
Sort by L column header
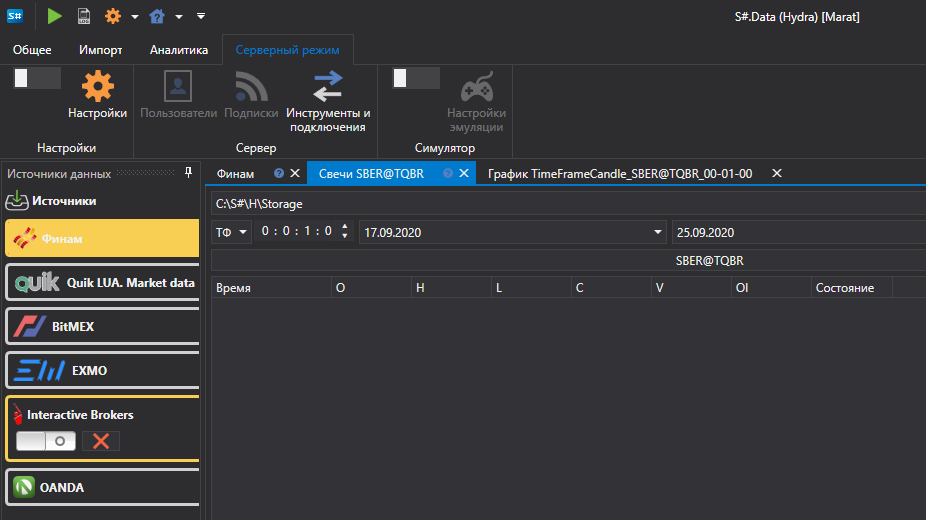532,288
